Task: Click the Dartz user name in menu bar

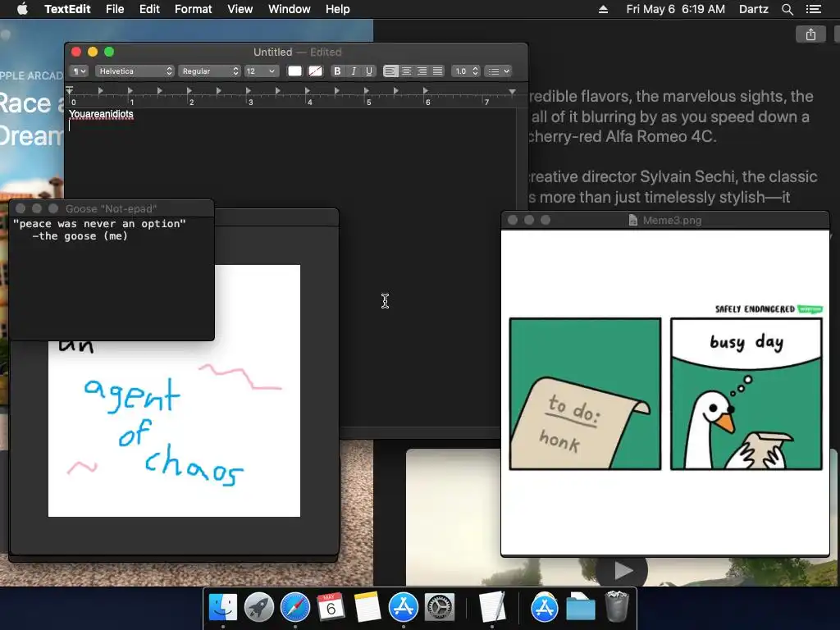Action: [x=754, y=9]
